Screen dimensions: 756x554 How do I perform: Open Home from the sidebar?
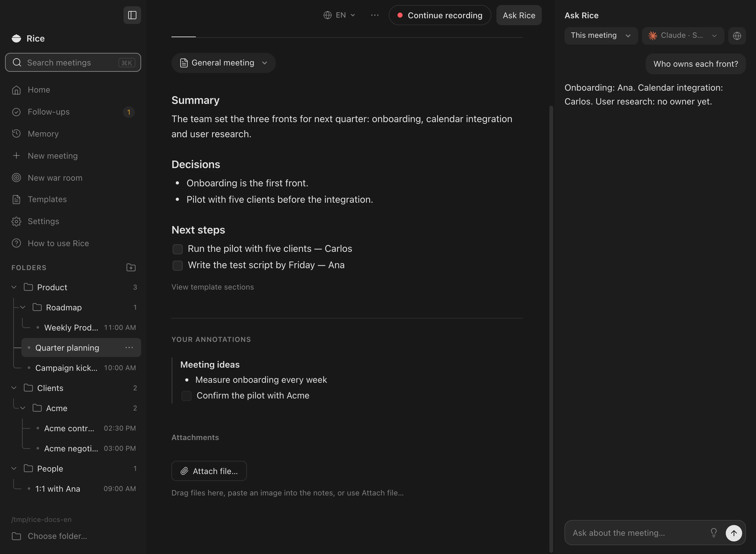tap(73, 90)
